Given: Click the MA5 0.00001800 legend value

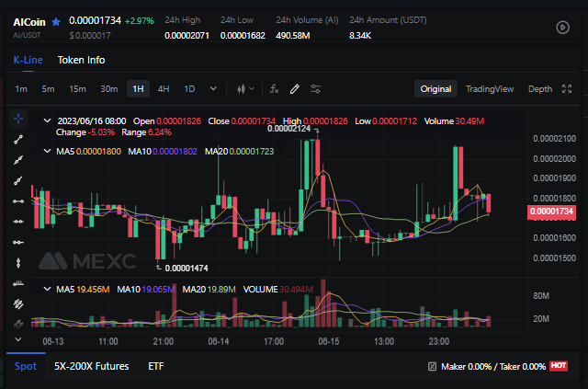Looking at the screenshot, I should (x=98, y=152).
